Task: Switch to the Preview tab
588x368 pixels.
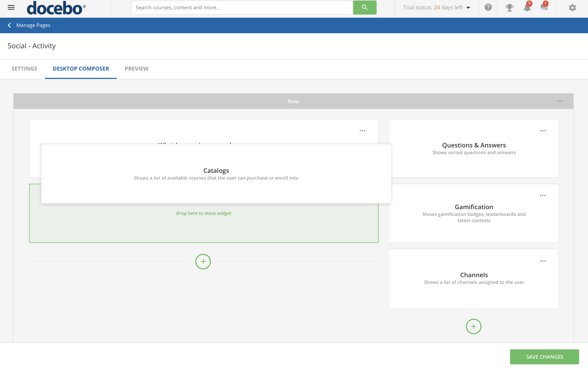Action: 137,69
